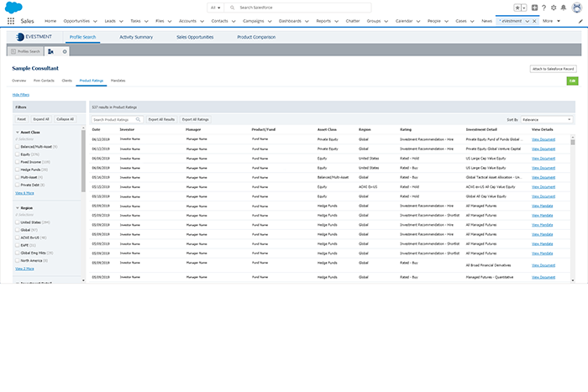588x392 pixels.
Task: Switch to the Mandates tab
Action: [118, 81]
